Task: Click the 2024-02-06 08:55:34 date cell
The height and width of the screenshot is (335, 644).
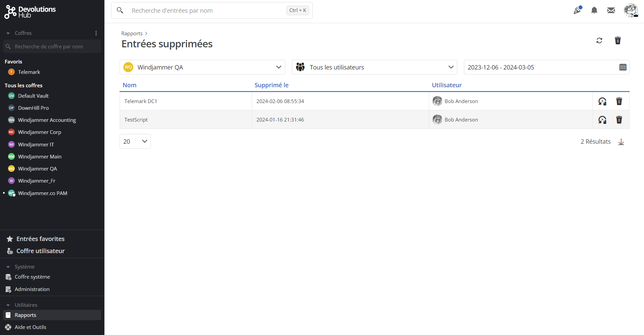Action: pos(340,101)
